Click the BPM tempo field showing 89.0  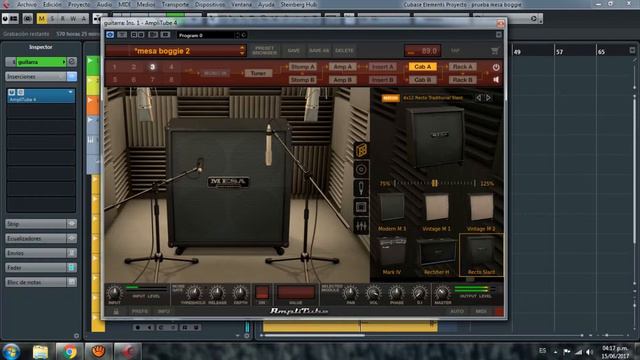click(423, 51)
